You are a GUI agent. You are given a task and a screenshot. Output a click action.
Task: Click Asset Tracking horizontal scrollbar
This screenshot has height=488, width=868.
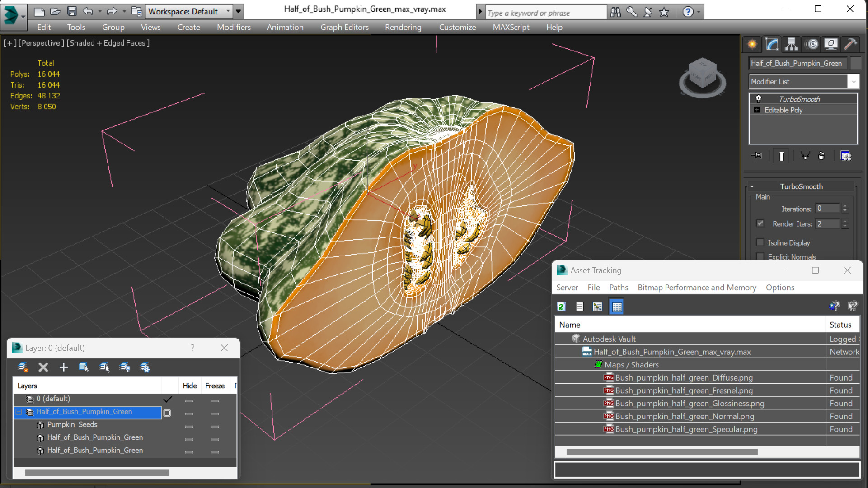coord(662,452)
